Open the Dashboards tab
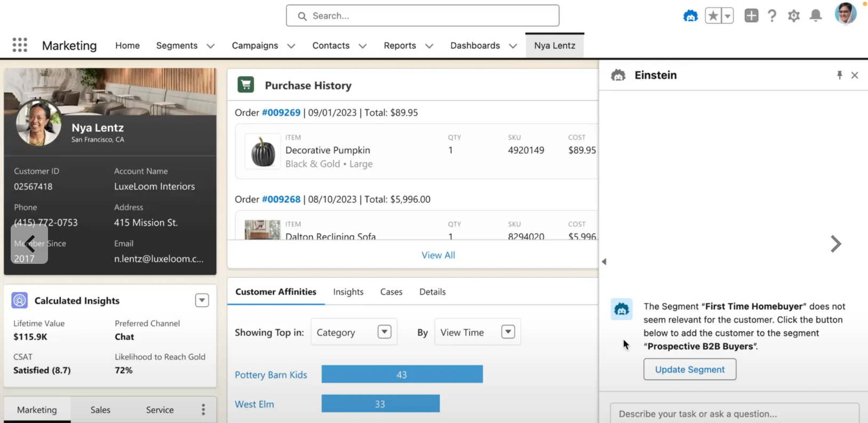The image size is (868, 423). (475, 45)
